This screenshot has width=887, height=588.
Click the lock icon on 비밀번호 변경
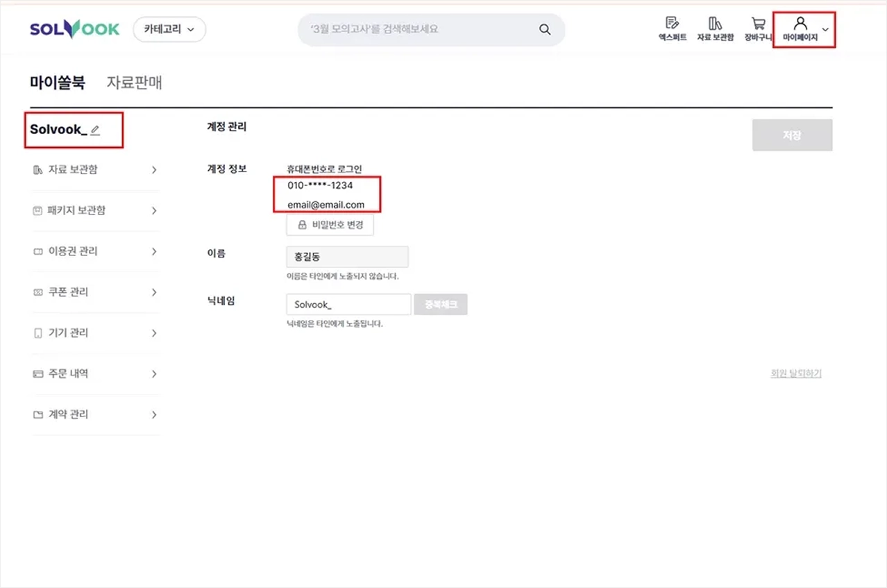click(x=302, y=225)
